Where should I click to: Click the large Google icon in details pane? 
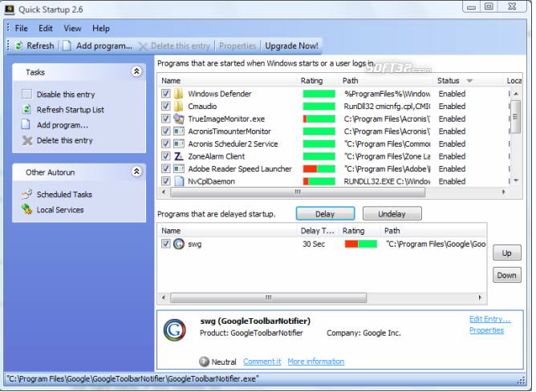175,329
